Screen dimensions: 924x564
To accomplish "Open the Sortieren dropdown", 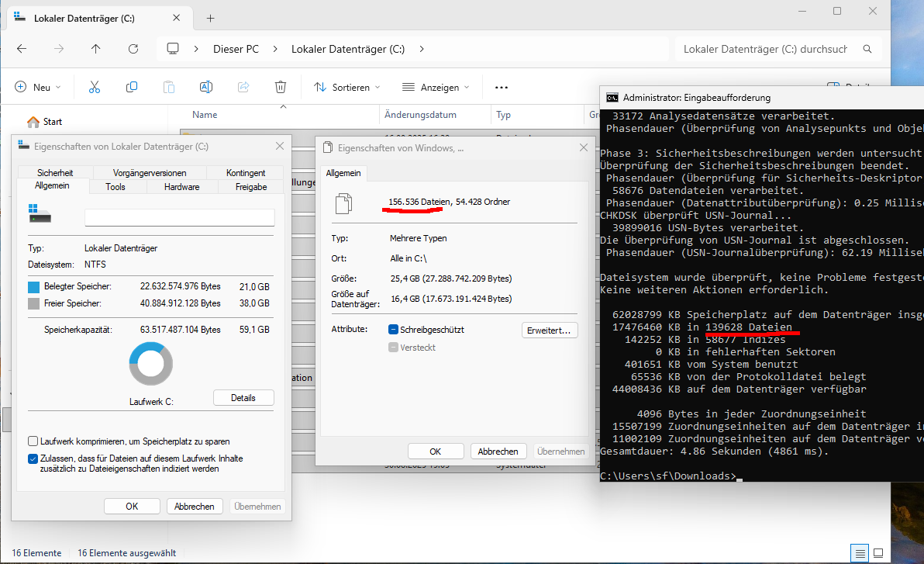I will (x=347, y=88).
